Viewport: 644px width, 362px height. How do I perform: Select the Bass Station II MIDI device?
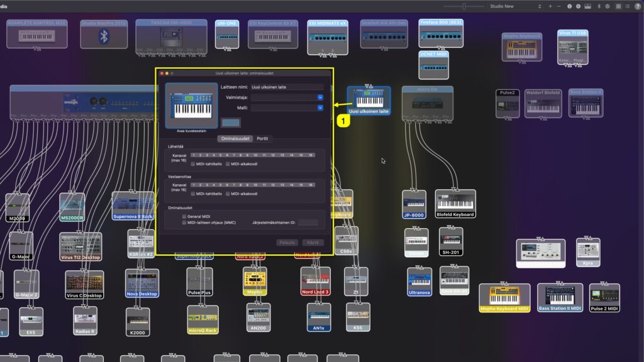tap(560, 295)
